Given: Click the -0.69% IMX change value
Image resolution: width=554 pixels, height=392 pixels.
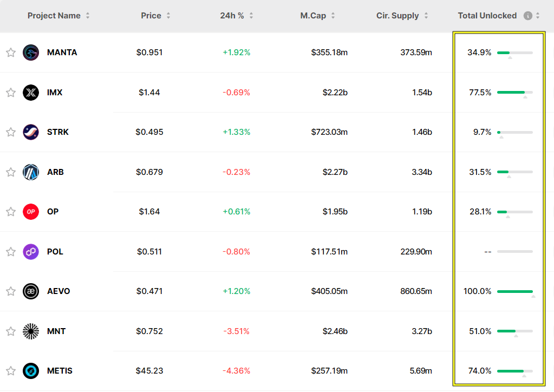Looking at the screenshot, I should pyautogui.click(x=236, y=93).
